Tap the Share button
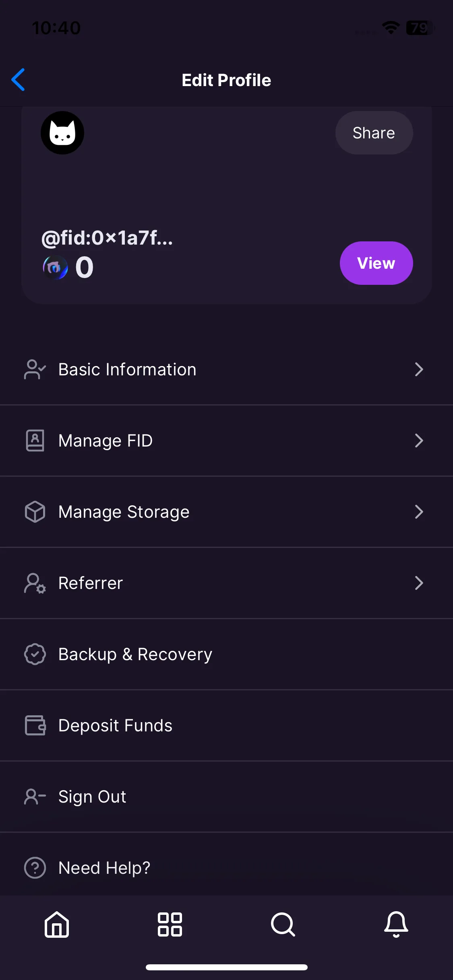453x980 pixels. coord(374,133)
